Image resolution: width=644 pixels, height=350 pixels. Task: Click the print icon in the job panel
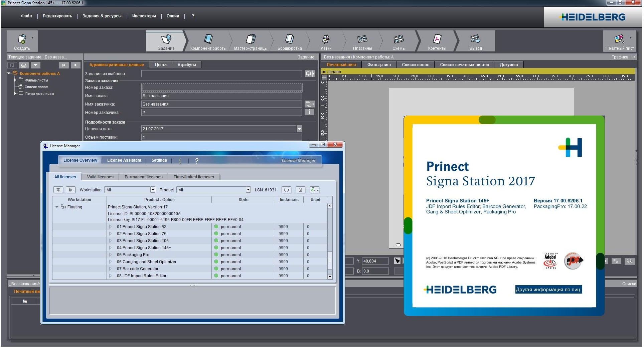click(24, 65)
